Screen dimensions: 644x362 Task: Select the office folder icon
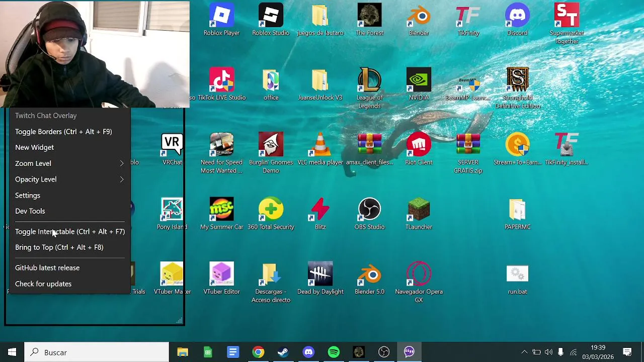[x=271, y=84]
